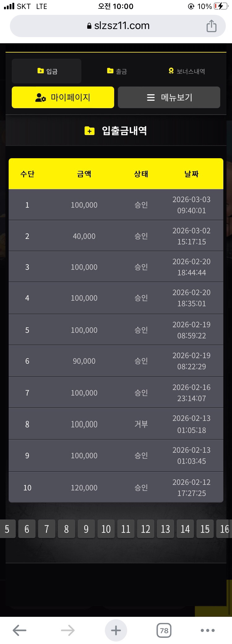Switch to the 출금 withdrawal tab
Viewport: 232px width, 644px height.
point(117,71)
